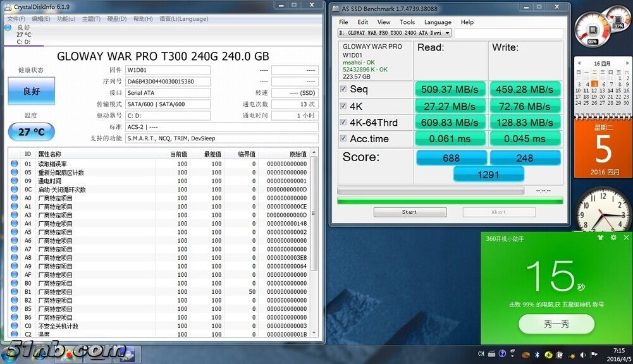The height and width of the screenshot is (364, 633).
Task: Close the 360 startup assistant popup
Action: tap(626, 238)
